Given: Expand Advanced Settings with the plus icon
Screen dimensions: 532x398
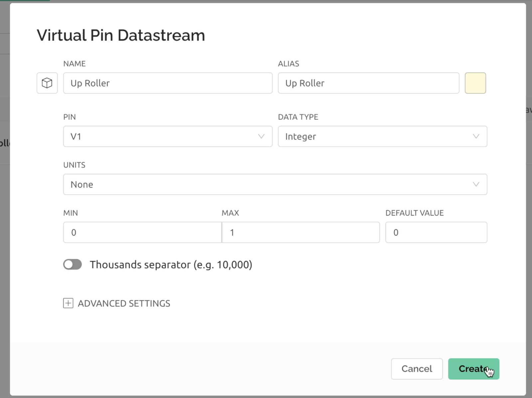Looking at the screenshot, I should point(68,303).
